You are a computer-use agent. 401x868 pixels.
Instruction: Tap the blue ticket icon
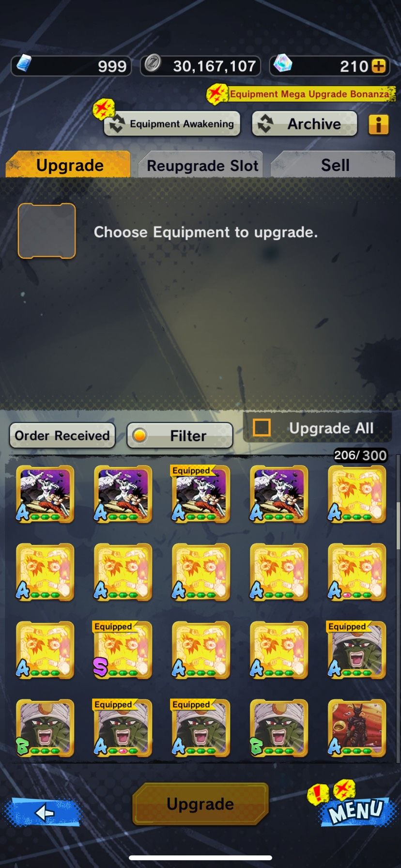24,64
